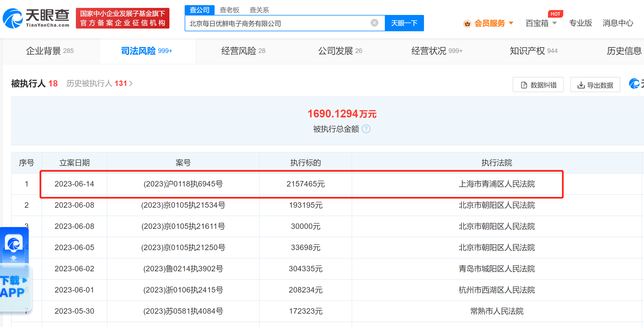Screen dimensions: 644x327
Task: Click the TianYanCha logo
Action: [36, 18]
